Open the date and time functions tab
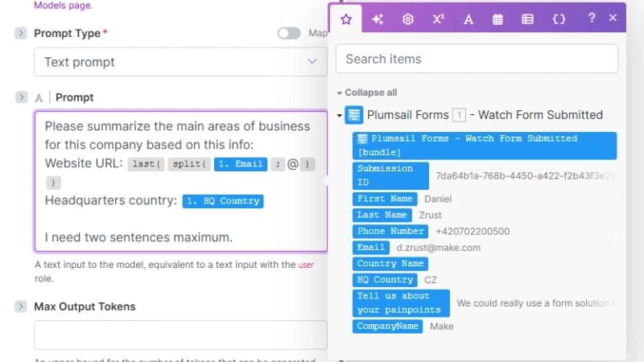This screenshot has height=362, width=644. (497, 19)
